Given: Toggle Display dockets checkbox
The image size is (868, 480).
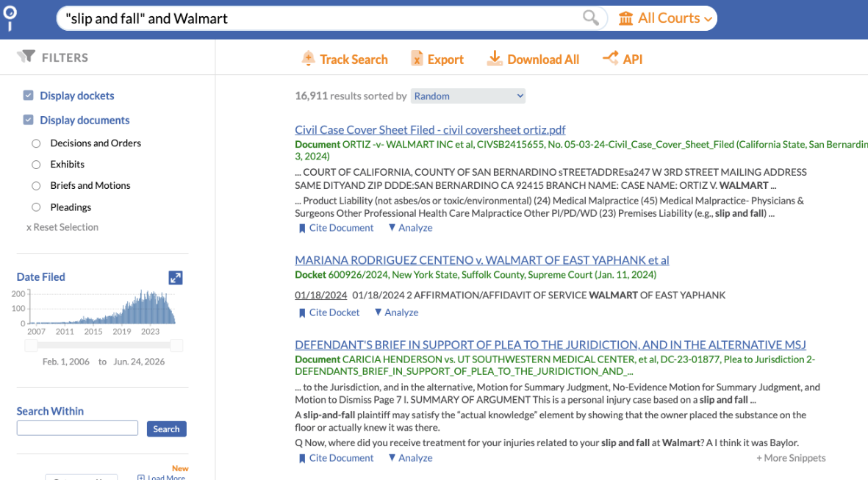Looking at the screenshot, I should tap(28, 96).
